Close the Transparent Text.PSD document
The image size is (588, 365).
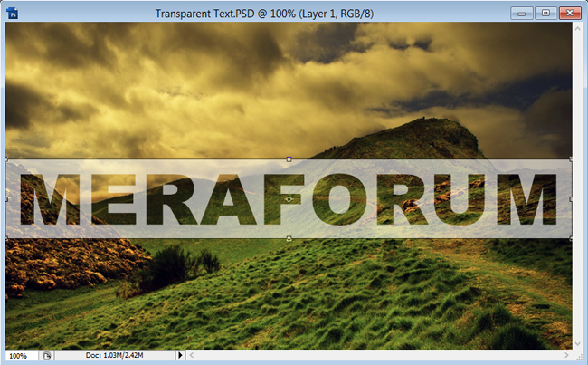point(570,13)
